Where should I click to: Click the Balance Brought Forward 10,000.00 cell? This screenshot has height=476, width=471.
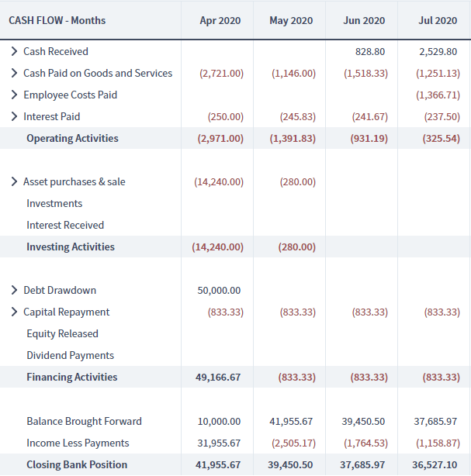220,421
